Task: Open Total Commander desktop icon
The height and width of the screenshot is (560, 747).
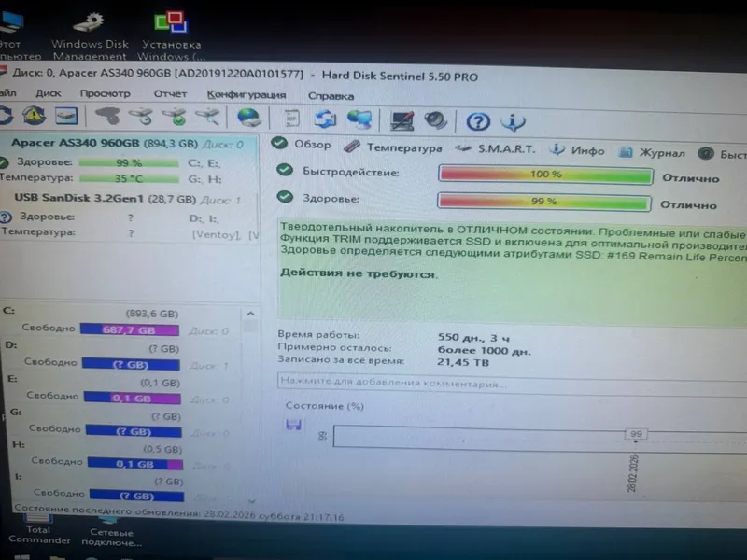Action: click(39, 529)
